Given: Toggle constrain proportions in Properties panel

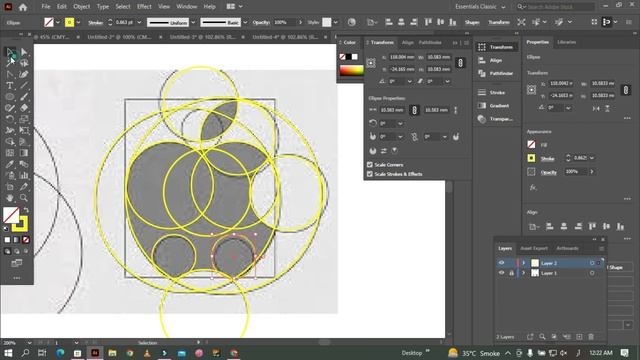Looking at the screenshot, I should pos(625,89).
